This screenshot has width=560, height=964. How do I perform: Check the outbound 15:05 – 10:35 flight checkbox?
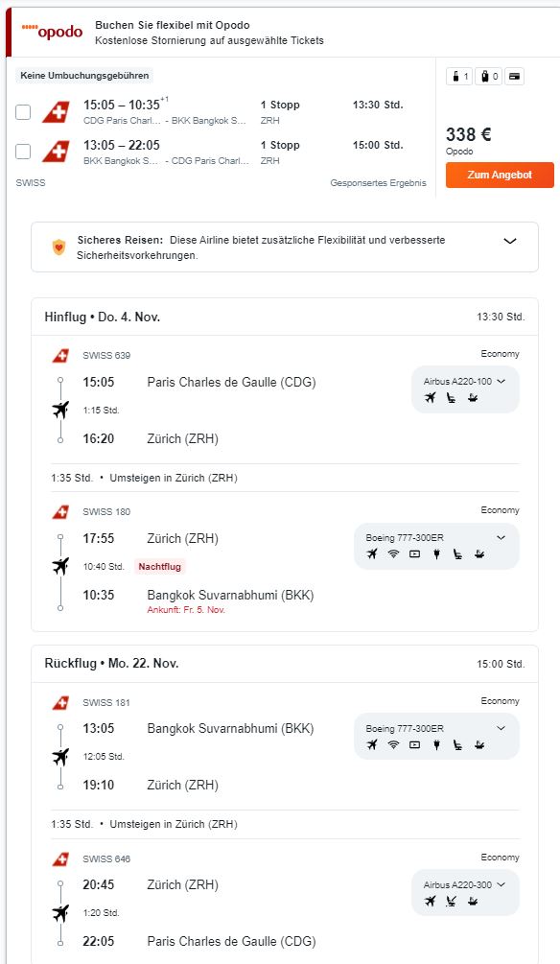[23, 112]
